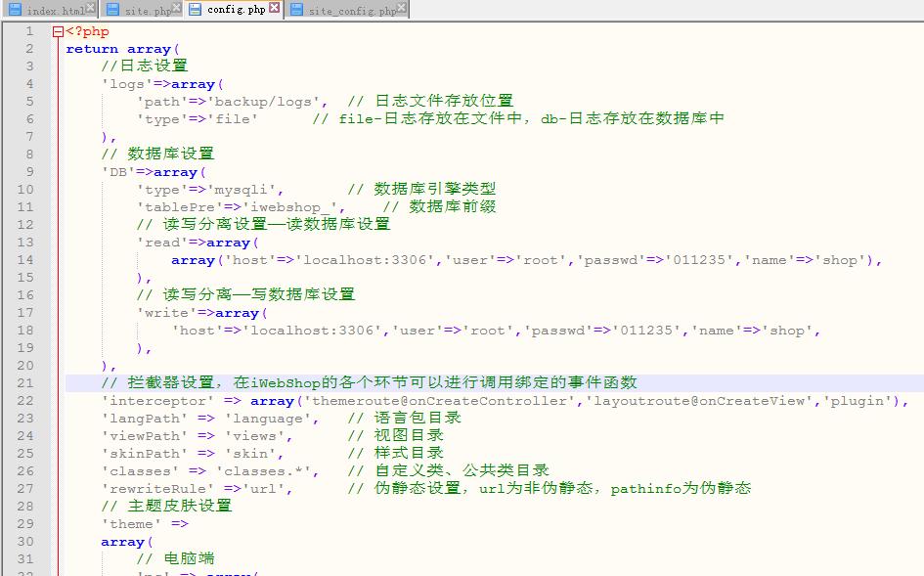
Task: Close the site_config.php tab
Action: [402, 8]
